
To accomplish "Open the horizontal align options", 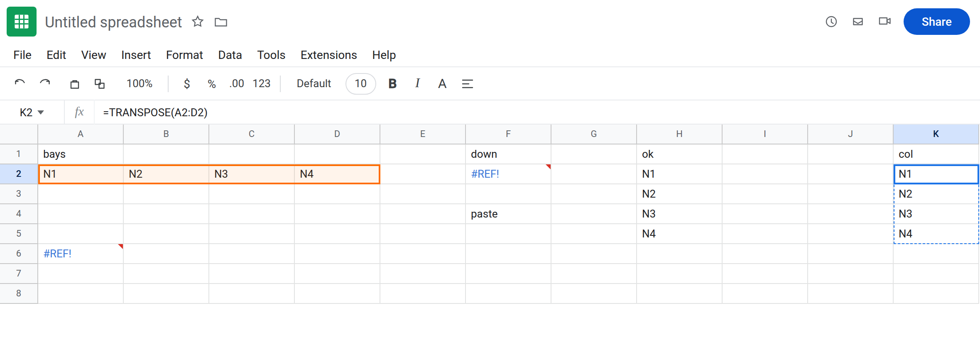I will click(468, 84).
